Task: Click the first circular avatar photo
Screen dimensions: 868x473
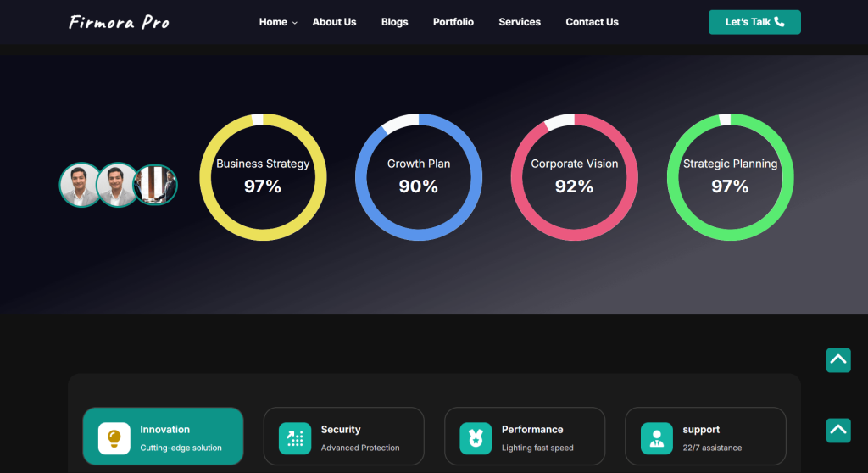Action: pyautogui.click(x=81, y=185)
